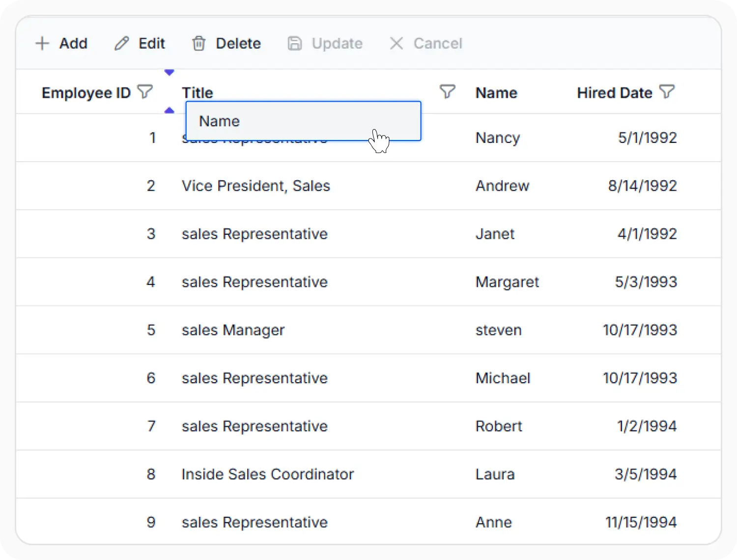Screen dimensions: 737x560
Task: Click Employee ID 4 cell
Action: 151,282
